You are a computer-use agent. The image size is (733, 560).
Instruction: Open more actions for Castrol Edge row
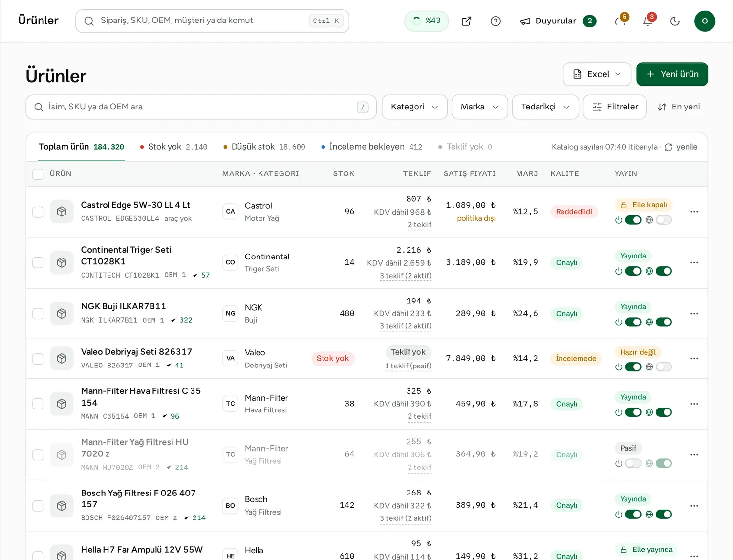pos(694,212)
